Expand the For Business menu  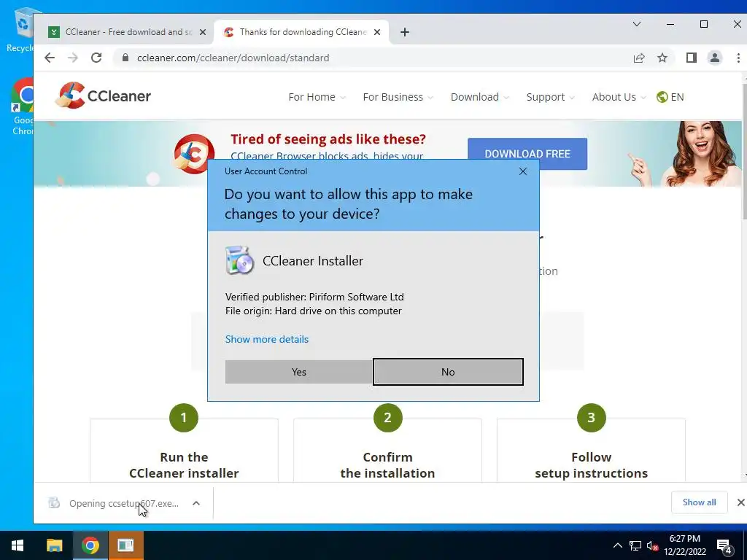click(x=398, y=97)
